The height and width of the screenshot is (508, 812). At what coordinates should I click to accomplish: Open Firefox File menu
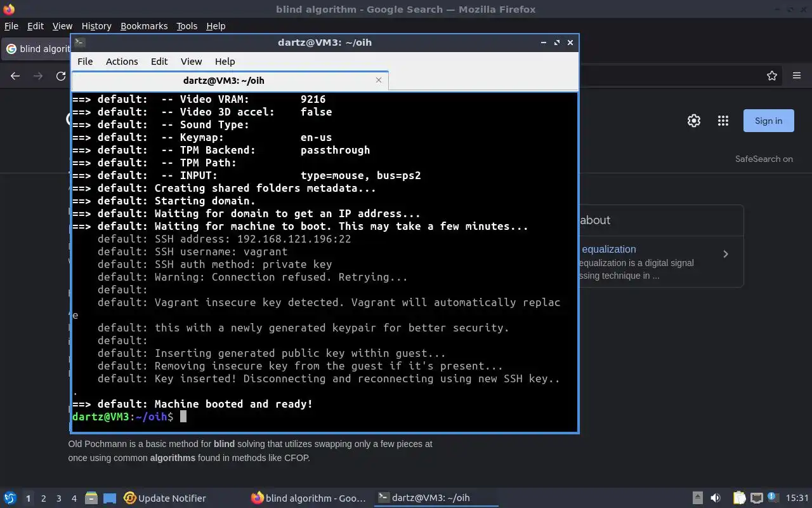click(x=11, y=26)
